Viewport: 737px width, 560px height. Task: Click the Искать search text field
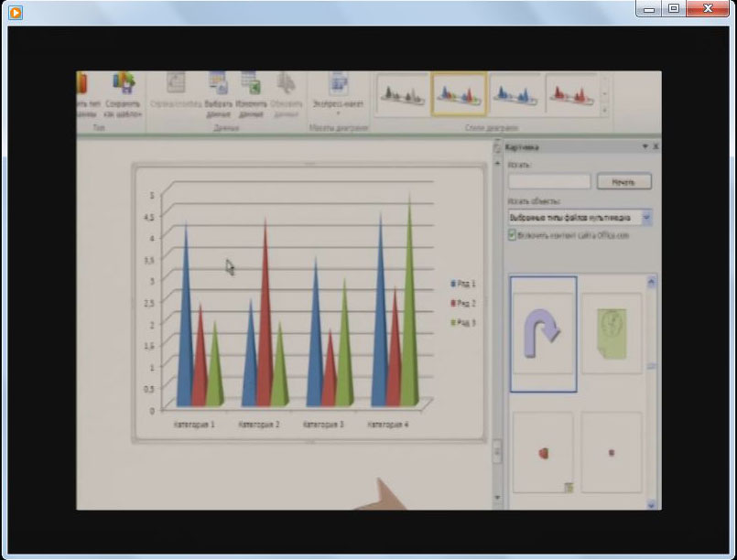point(549,181)
